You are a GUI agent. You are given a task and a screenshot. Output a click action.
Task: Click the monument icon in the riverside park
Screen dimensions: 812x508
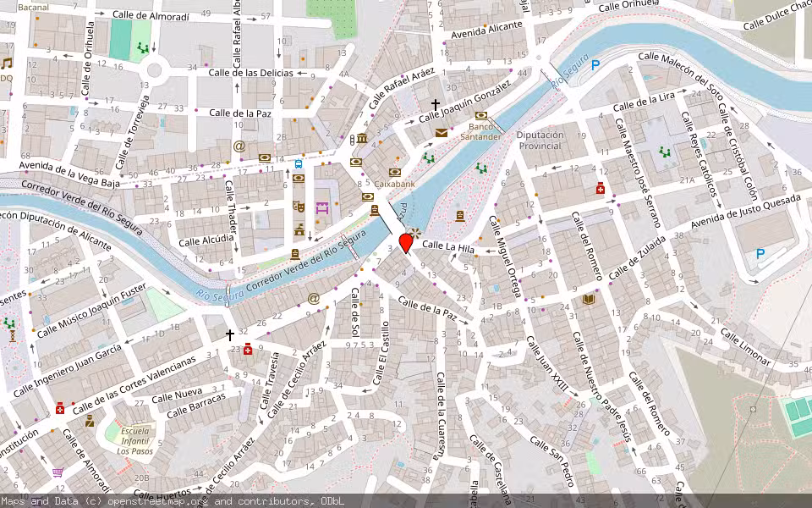click(x=459, y=215)
